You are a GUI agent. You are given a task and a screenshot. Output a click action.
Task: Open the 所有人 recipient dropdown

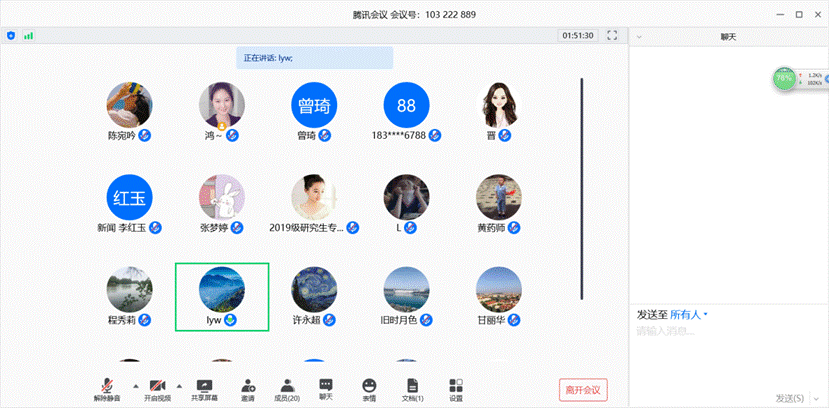tap(689, 314)
